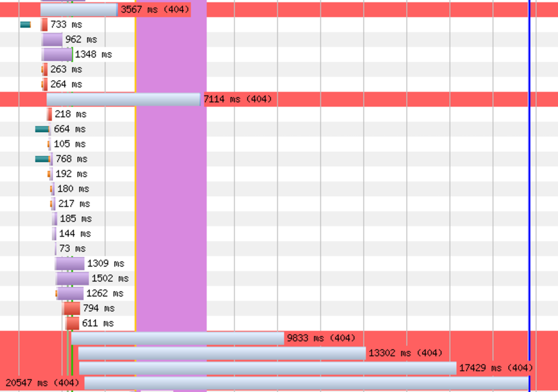This screenshot has height=392, width=558.
Task: Click the purple 962 ms request bar
Action: click(x=52, y=39)
